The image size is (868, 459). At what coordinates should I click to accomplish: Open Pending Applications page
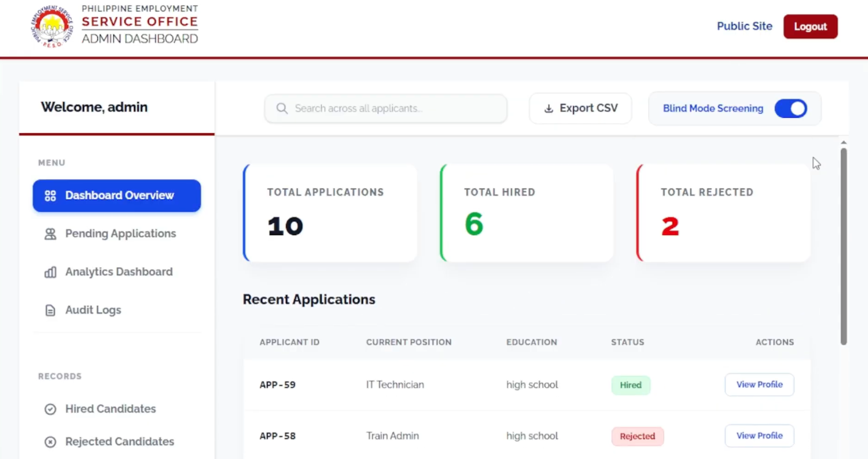click(x=117, y=234)
